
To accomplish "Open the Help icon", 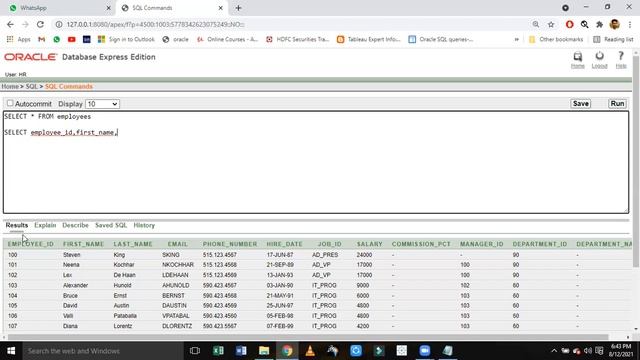I will click(621, 56).
